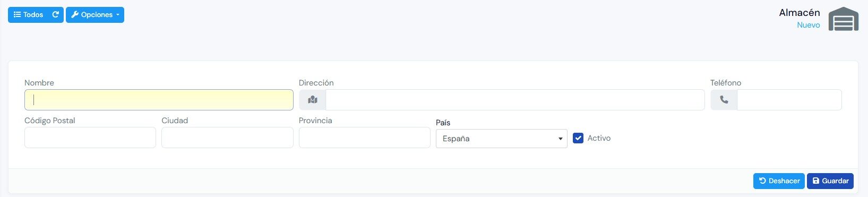This screenshot has height=197, width=868.
Task: Click into the Dirección text field
Action: (515, 100)
